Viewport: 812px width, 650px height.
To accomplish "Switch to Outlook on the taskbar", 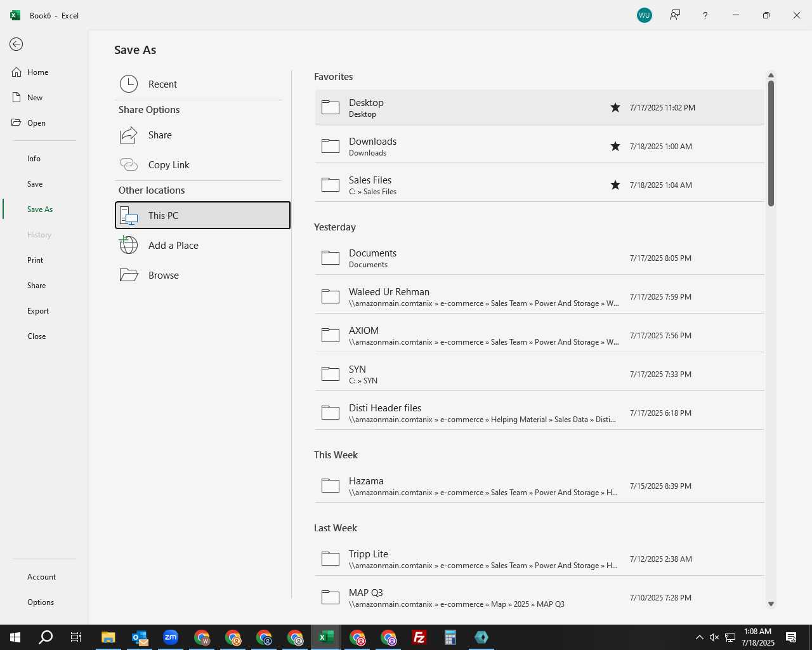I will 140,637.
